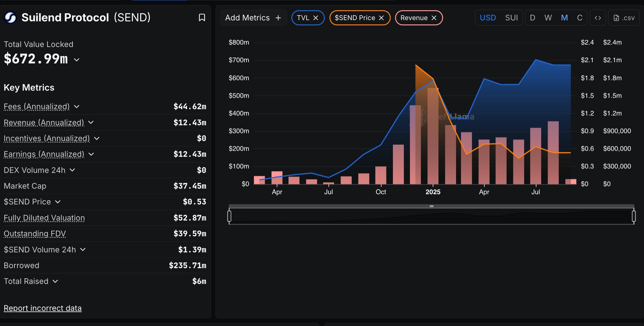Remove the $SEND Price metric chip
The width and height of the screenshot is (644, 326).
point(381,18)
